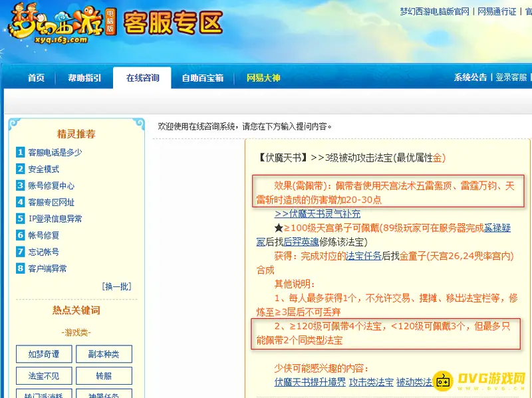The height and width of the screenshot is (398, 532).
Task: Open recommended question IP登录信息异常
Action: pyautogui.click(x=55, y=219)
